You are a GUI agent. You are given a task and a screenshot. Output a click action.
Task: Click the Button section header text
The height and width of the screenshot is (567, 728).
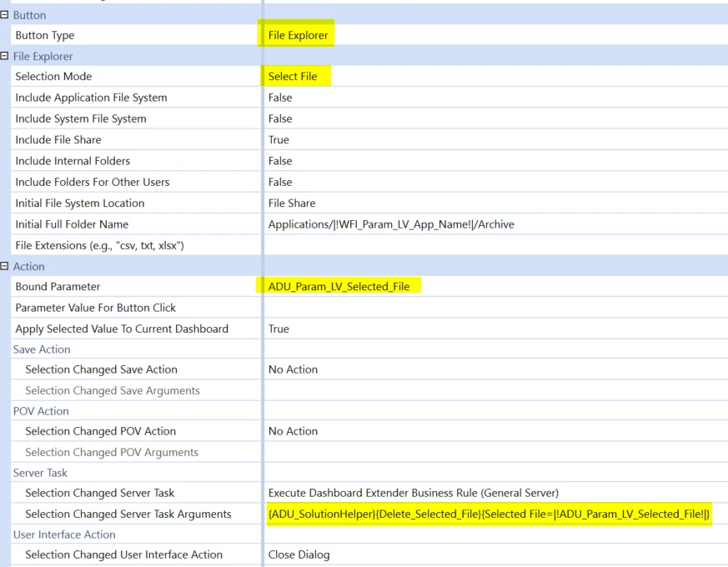pyautogui.click(x=29, y=15)
